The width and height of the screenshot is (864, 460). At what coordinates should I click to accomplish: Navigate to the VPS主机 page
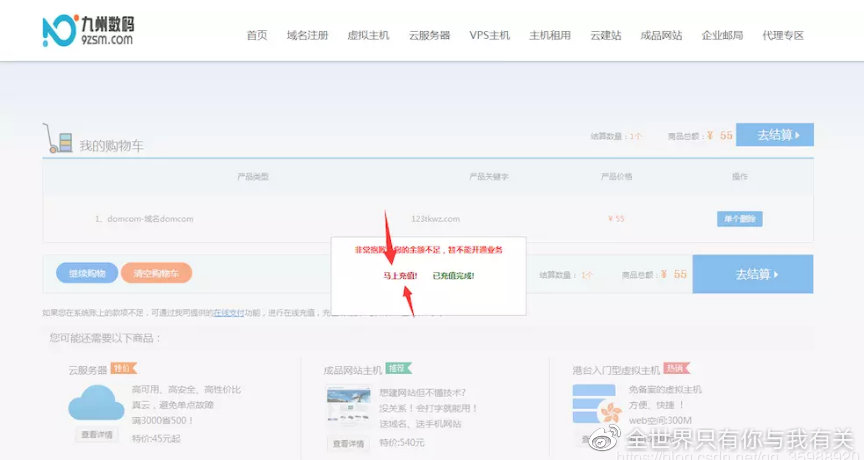coord(489,35)
